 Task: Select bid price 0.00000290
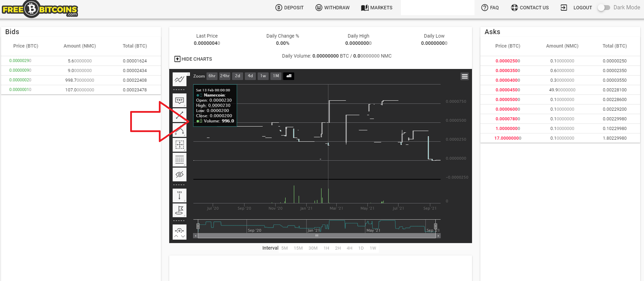point(20,61)
